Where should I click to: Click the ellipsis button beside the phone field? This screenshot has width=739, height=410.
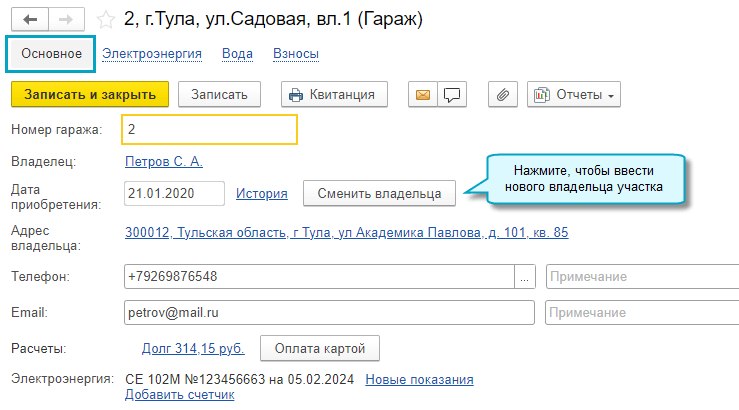coord(526,277)
